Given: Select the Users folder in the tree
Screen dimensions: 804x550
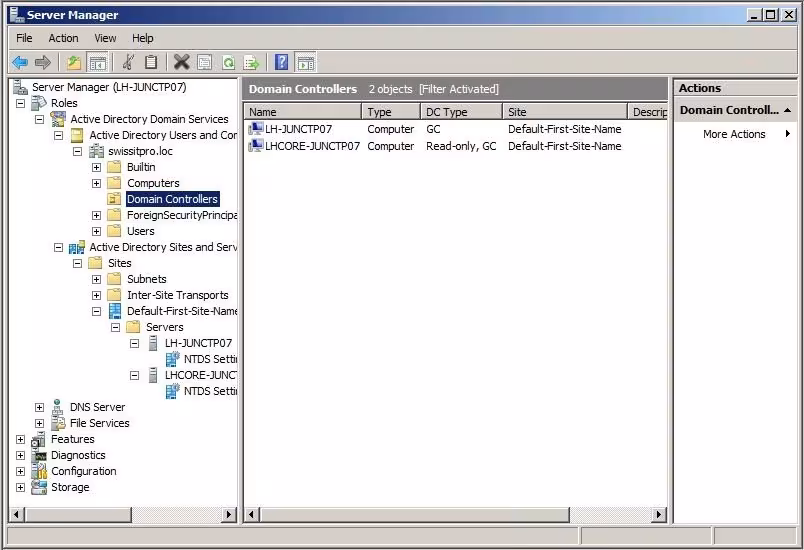Looking at the screenshot, I should 140,231.
